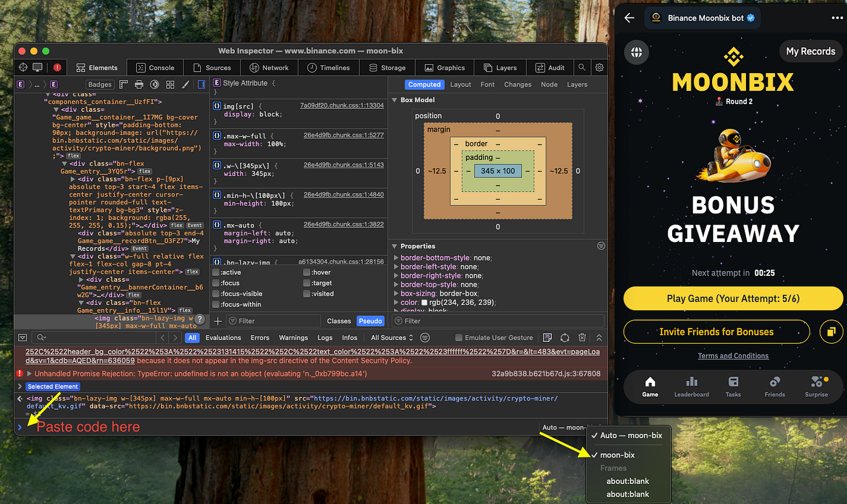The height and width of the screenshot is (504, 847).
Task: Activate the element selection crosshair tool
Action: pos(23,68)
